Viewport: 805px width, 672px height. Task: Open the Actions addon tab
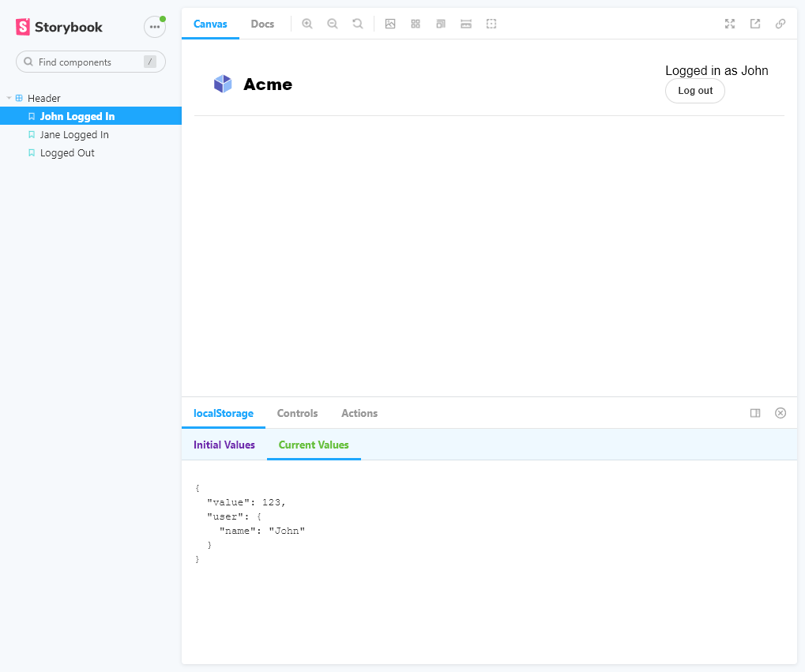pyautogui.click(x=359, y=413)
